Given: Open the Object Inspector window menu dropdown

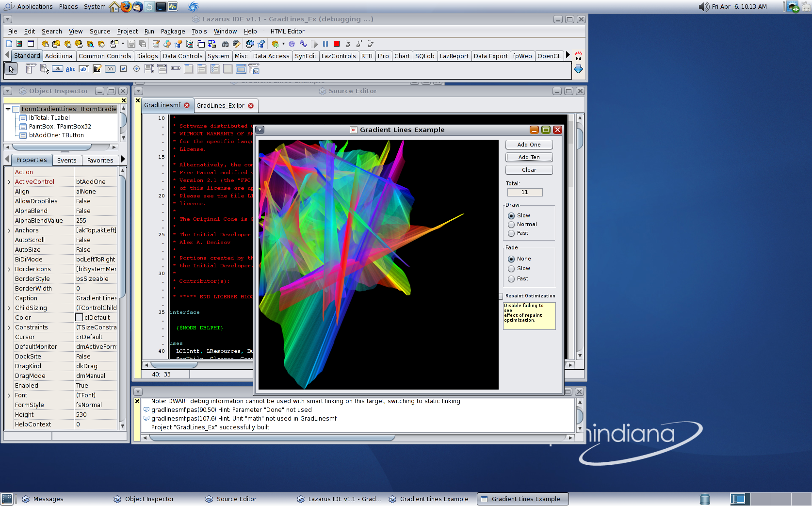Looking at the screenshot, I should click(x=7, y=91).
